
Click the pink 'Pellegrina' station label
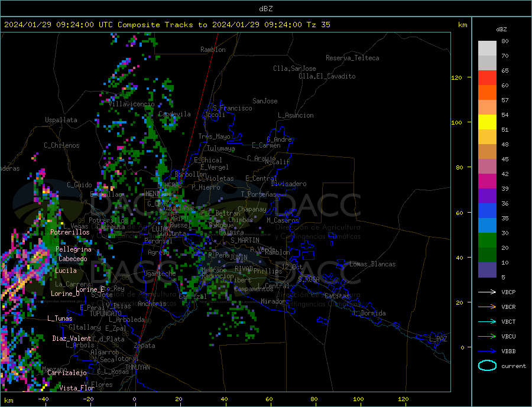tap(73, 249)
